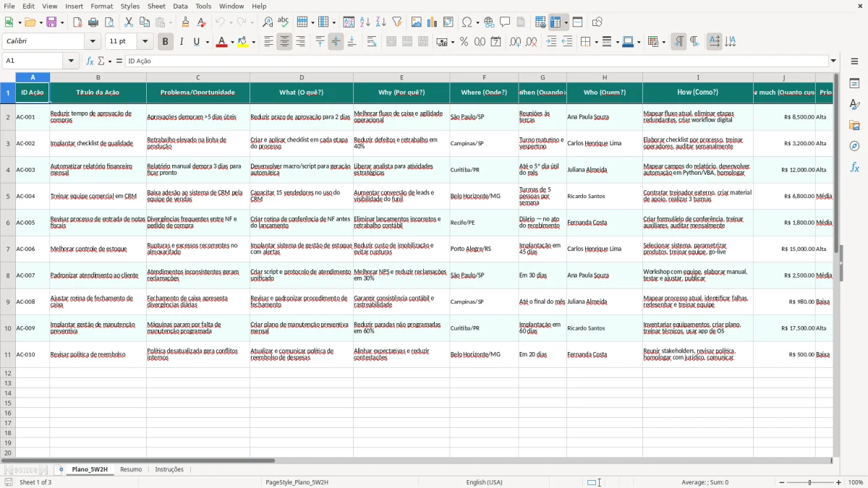Open the sidebar Gallery icon

pos(854,125)
